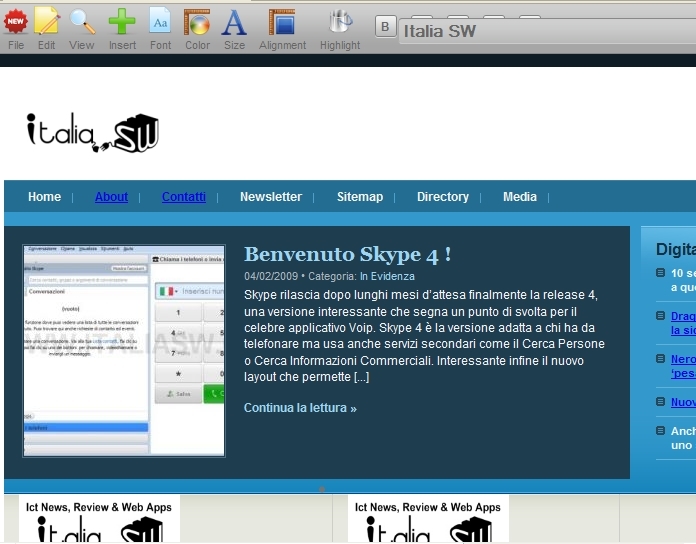The height and width of the screenshot is (544, 696).
Task: Click the sidebar link starting with Nuov
Action: click(x=683, y=402)
